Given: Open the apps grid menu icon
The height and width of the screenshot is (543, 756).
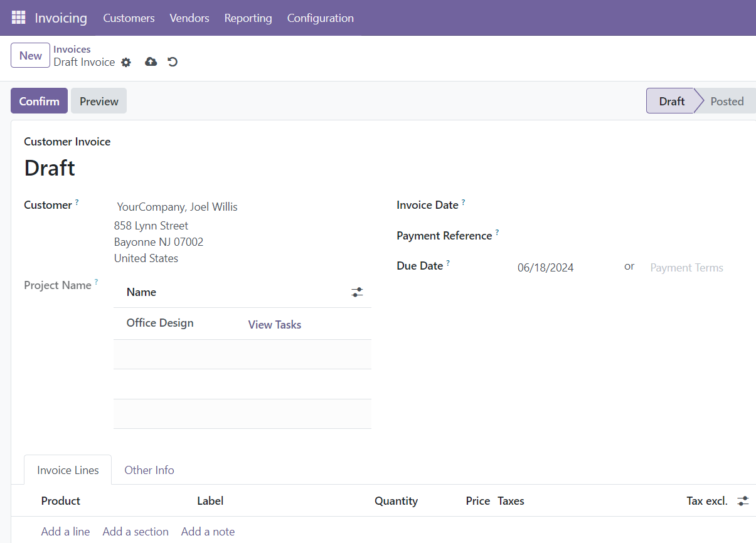Looking at the screenshot, I should click(x=19, y=18).
